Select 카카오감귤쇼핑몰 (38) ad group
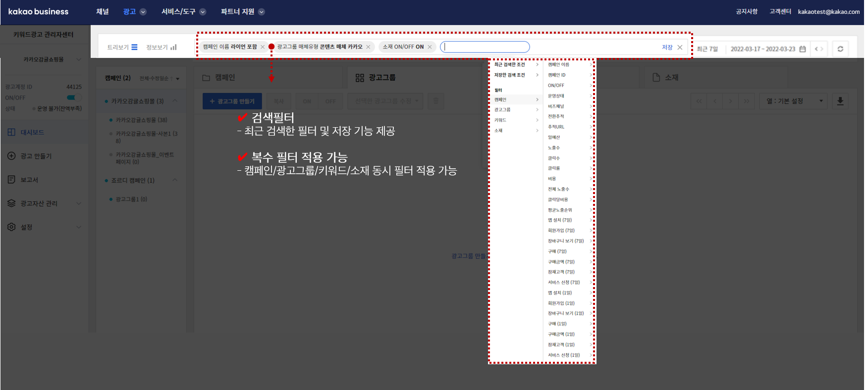 141,120
